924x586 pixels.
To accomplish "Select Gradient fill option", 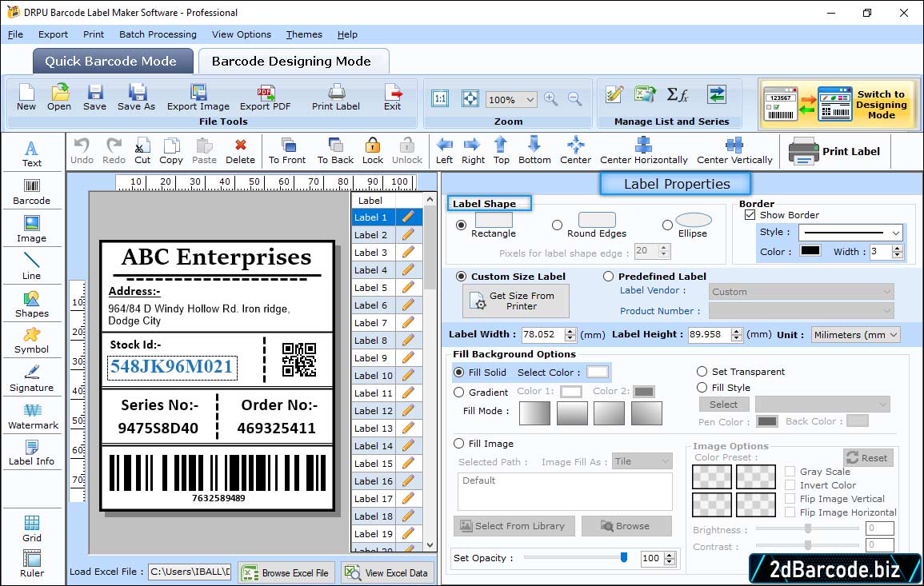I will click(459, 393).
